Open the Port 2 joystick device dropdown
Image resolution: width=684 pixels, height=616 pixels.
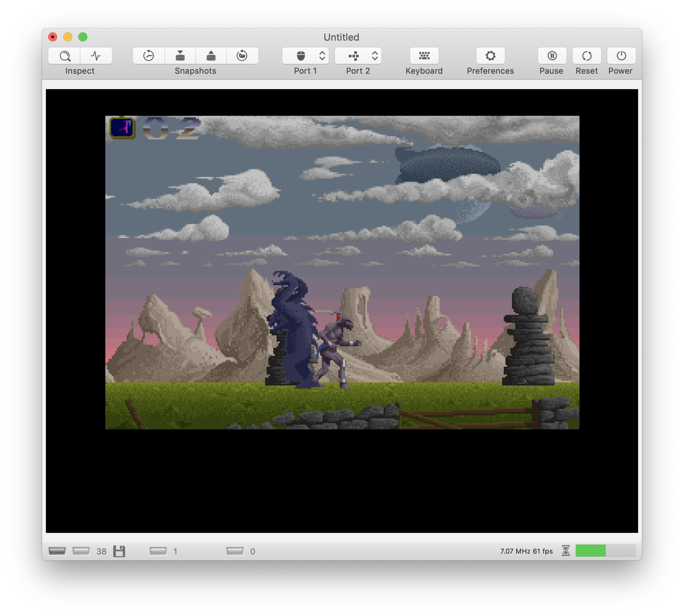pyautogui.click(x=358, y=56)
